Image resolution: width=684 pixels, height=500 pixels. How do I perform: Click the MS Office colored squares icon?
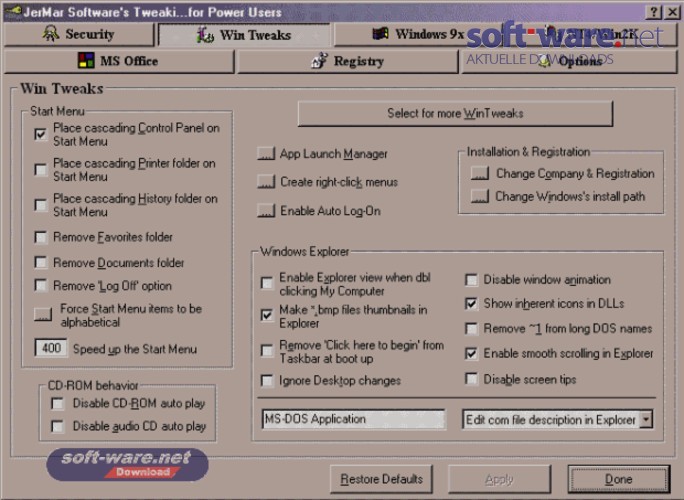tap(86, 61)
